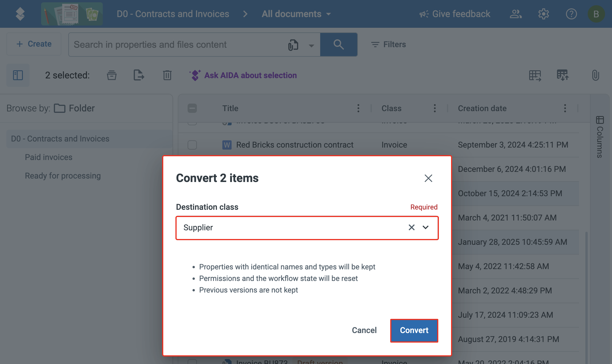Click the paperclip attachments icon
The height and width of the screenshot is (364, 612).
click(595, 75)
